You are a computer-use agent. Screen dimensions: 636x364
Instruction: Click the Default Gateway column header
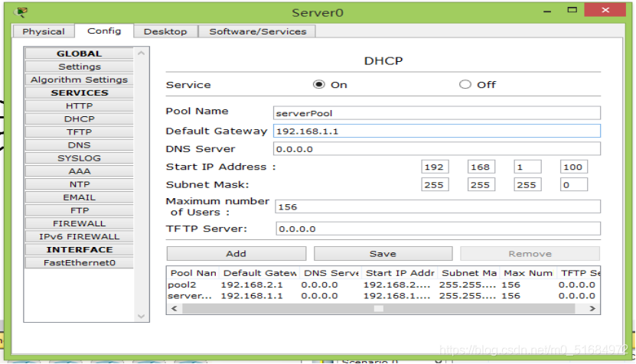pos(259,273)
